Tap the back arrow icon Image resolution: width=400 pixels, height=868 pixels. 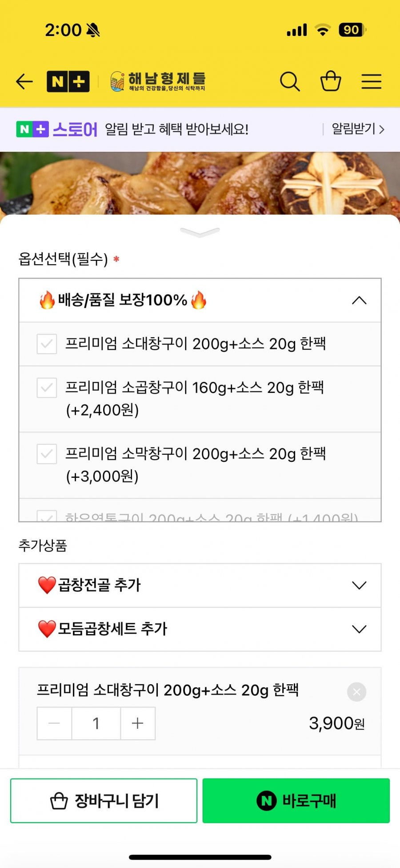(x=24, y=81)
